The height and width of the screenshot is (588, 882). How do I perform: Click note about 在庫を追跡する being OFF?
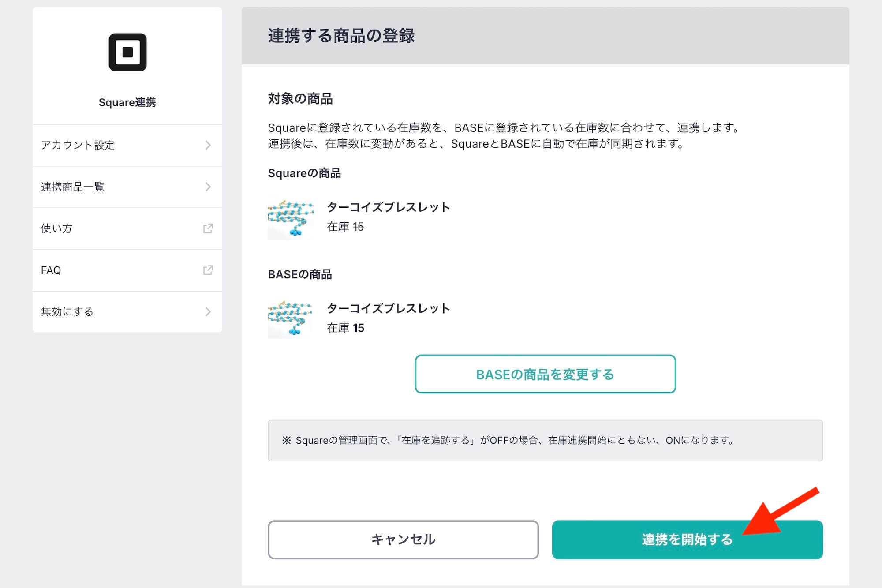[x=545, y=440]
